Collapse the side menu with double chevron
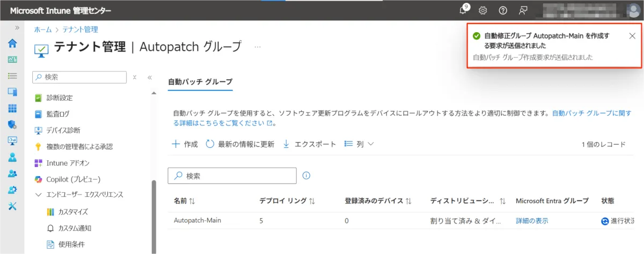This screenshot has height=254, width=644. point(150,77)
